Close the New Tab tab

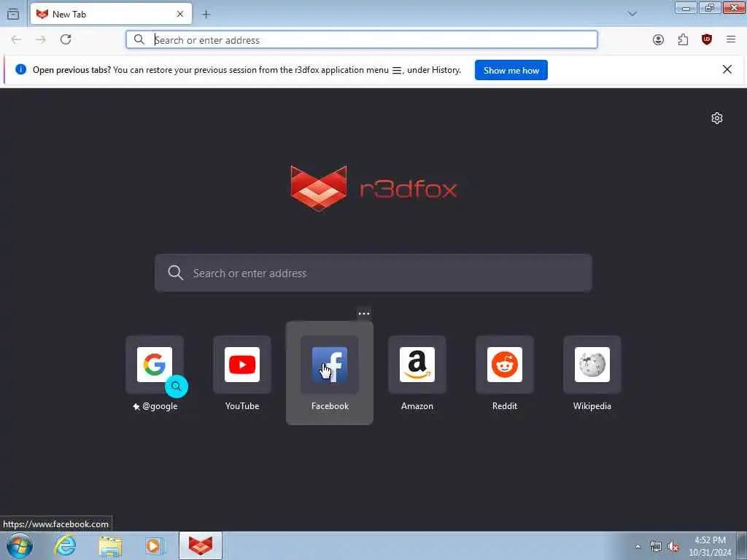180,15
